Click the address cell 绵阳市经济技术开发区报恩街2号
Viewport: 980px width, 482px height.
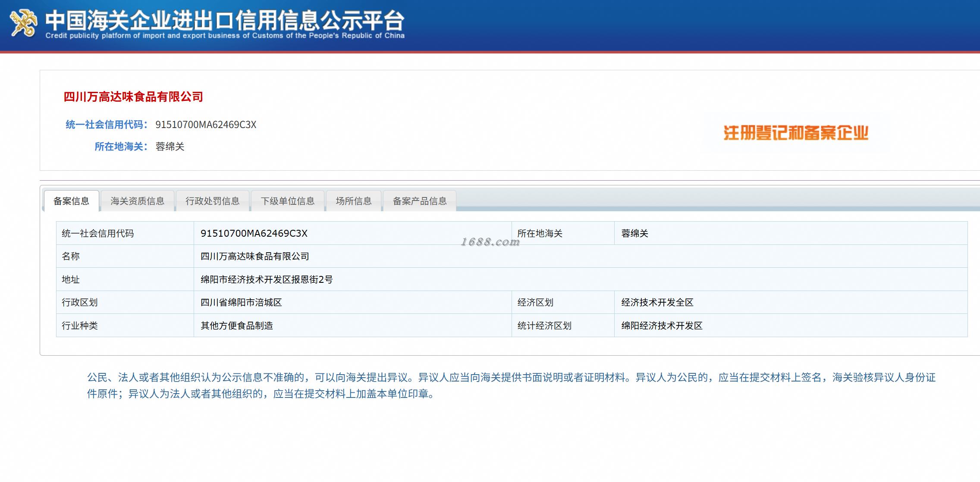(267, 279)
